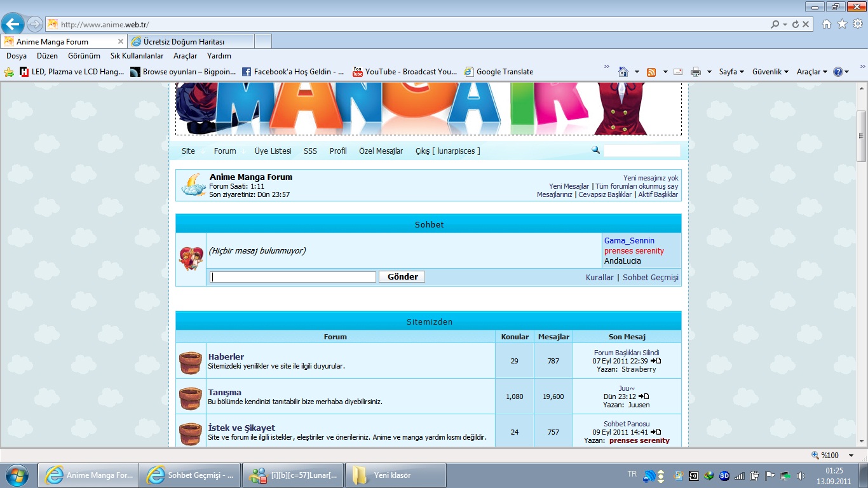The image size is (868, 488).
Task: Click the address bar search magnifier
Action: coord(775,24)
